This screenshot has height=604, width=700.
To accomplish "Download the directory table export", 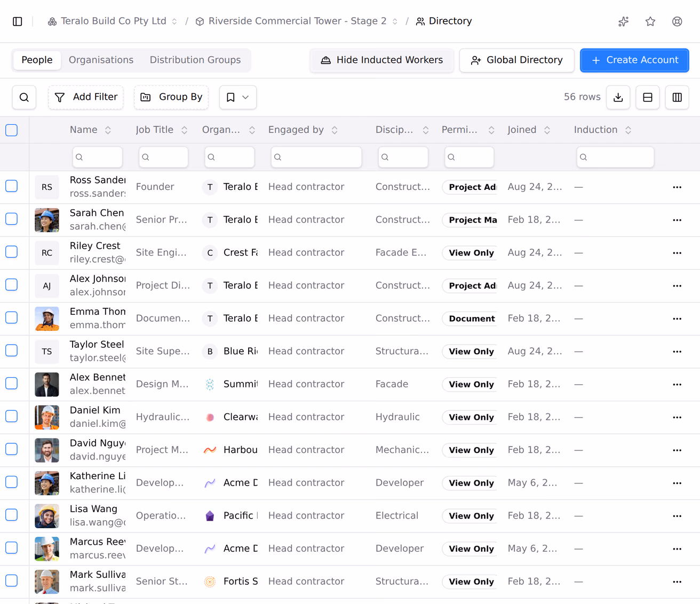I will coord(618,97).
